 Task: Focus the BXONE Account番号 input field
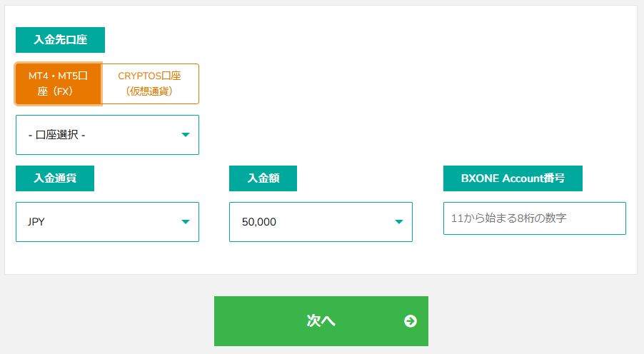click(534, 218)
